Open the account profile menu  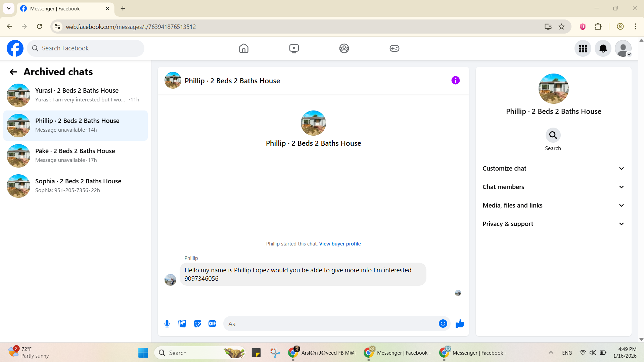pos(623,48)
